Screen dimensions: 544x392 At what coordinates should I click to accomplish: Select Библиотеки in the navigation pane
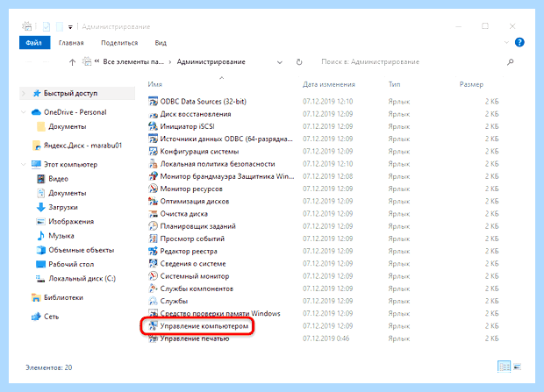(63, 297)
